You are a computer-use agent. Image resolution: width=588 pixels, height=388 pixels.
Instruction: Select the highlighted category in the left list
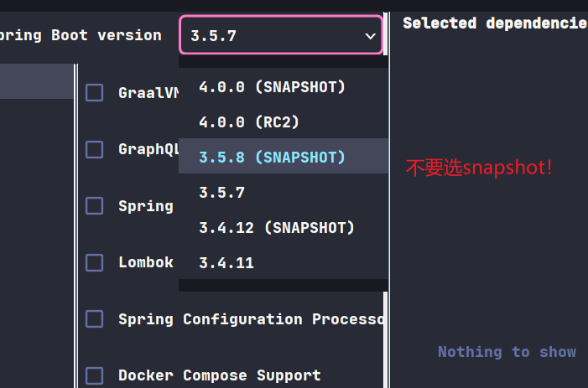point(37,81)
